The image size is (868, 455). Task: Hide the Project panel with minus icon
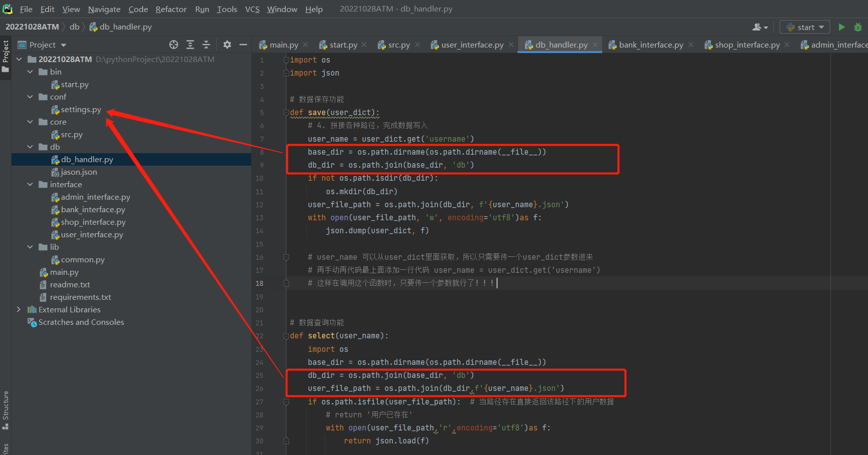(x=243, y=45)
